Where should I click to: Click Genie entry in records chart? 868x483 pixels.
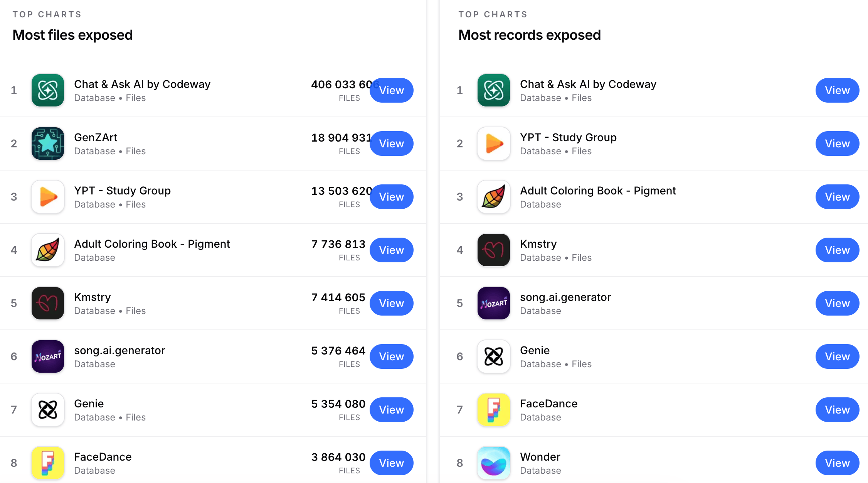coord(535,350)
